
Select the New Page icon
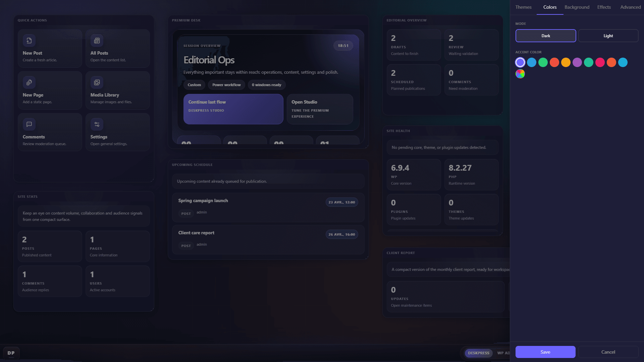(x=29, y=82)
